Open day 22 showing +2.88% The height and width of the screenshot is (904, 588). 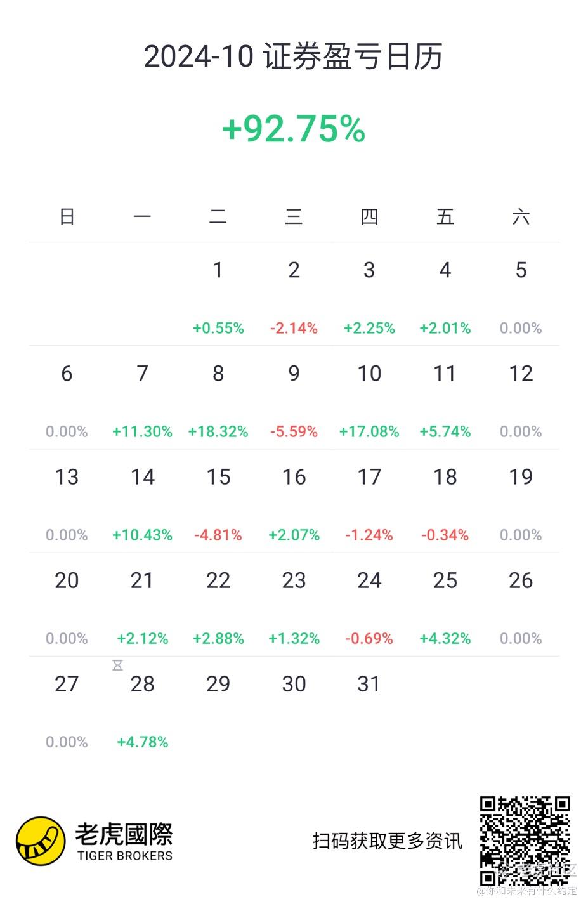(218, 605)
